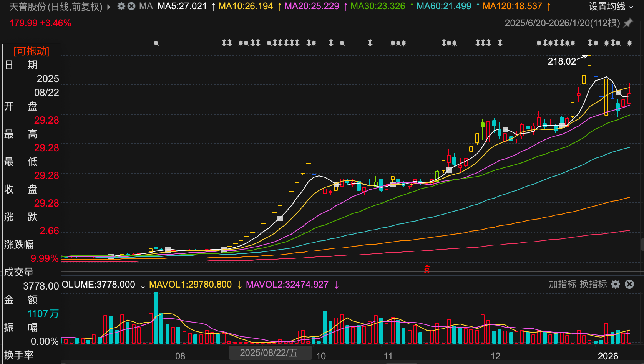Viewport: 644px width, 364px height.
Task: Select the MA5 legend label
Action: (182, 6)
